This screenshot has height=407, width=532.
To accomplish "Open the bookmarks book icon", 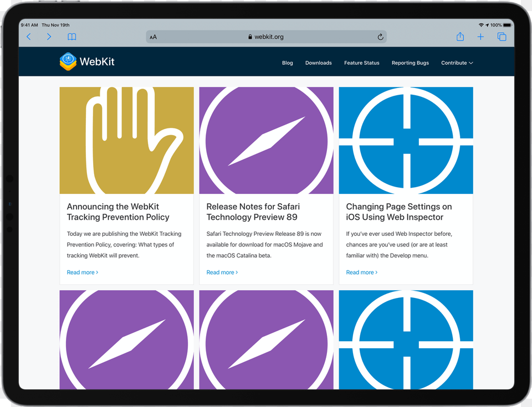I will coord(71,37).
